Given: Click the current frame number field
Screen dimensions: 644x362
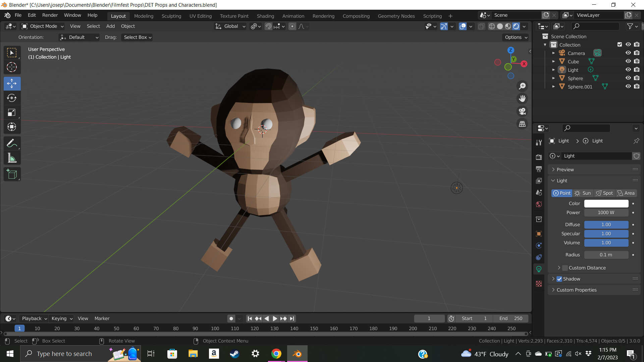Looking at the screenshot, I should point(429,318).
